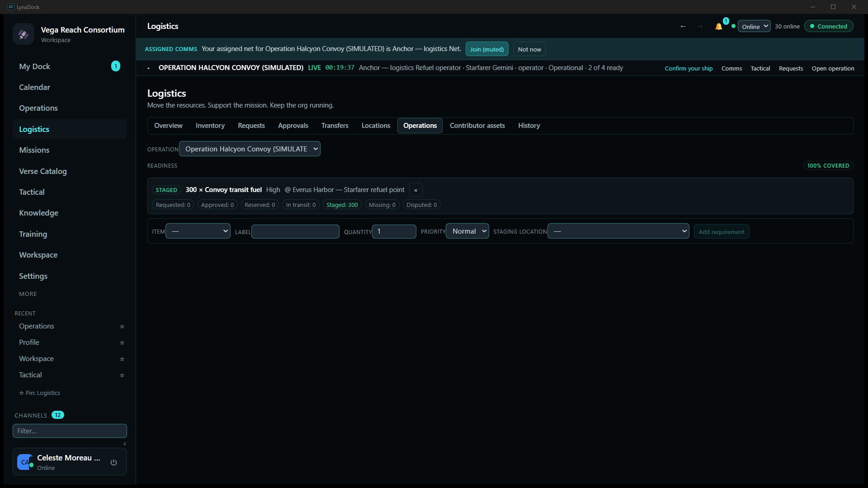Pin Logistics to the sidebar
Image resolution: width=868 pixels, height=488 pixels.
(39, 393)
